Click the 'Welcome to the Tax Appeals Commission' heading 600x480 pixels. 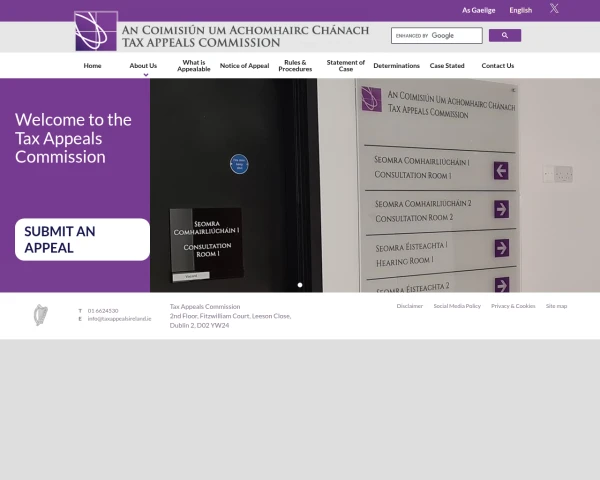tap(73, 138)
